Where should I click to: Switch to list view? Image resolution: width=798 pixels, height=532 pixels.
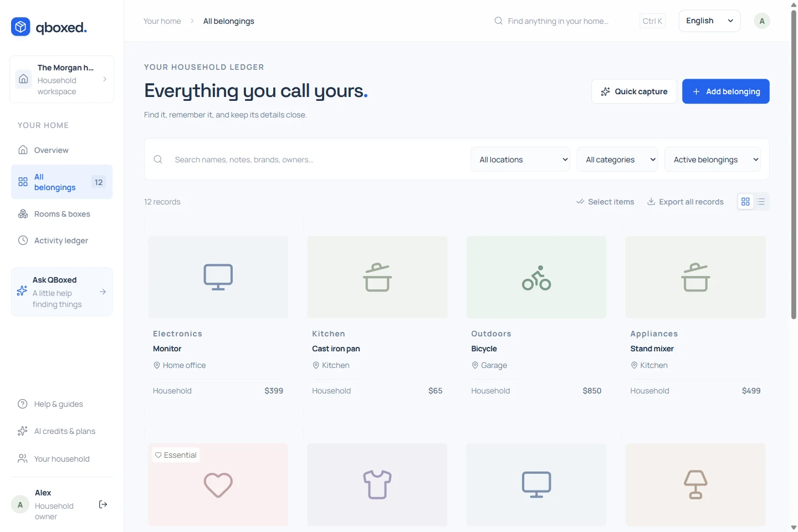(x=761, y=202)
